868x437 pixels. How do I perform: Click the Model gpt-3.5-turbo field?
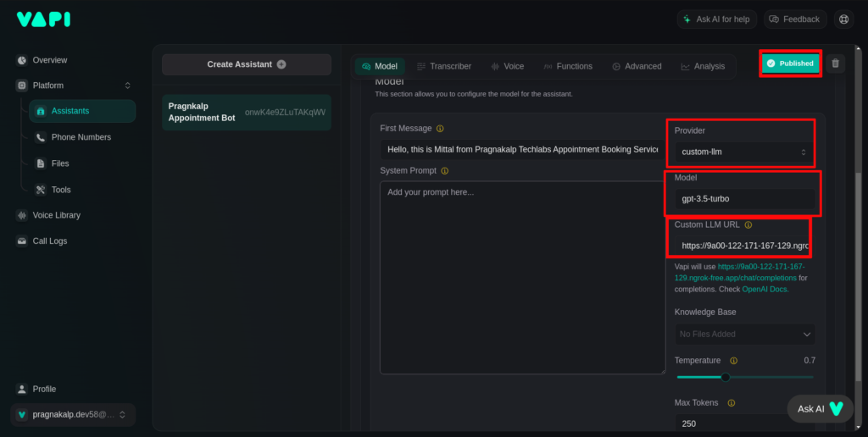click(x=744, y=199)
